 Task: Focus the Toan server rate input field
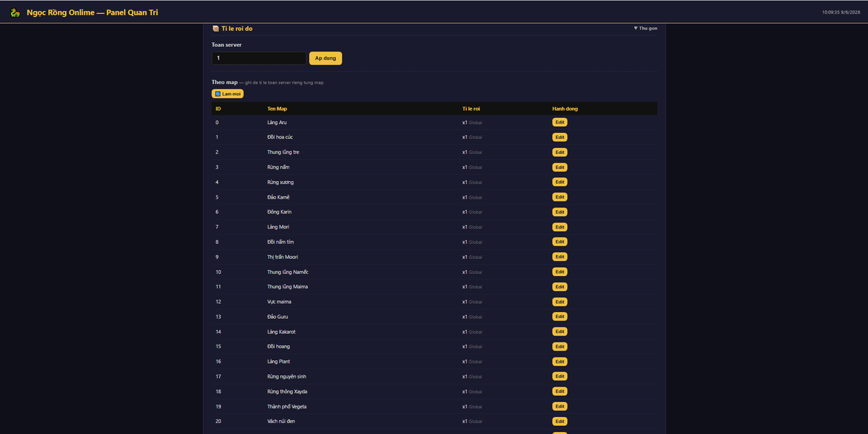coord(259,58)
